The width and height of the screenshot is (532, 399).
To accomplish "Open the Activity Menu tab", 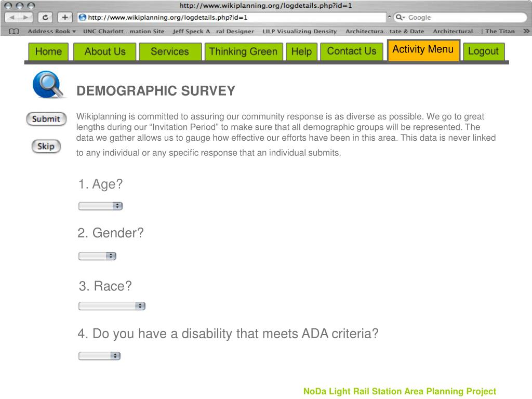I will [423, 50].
